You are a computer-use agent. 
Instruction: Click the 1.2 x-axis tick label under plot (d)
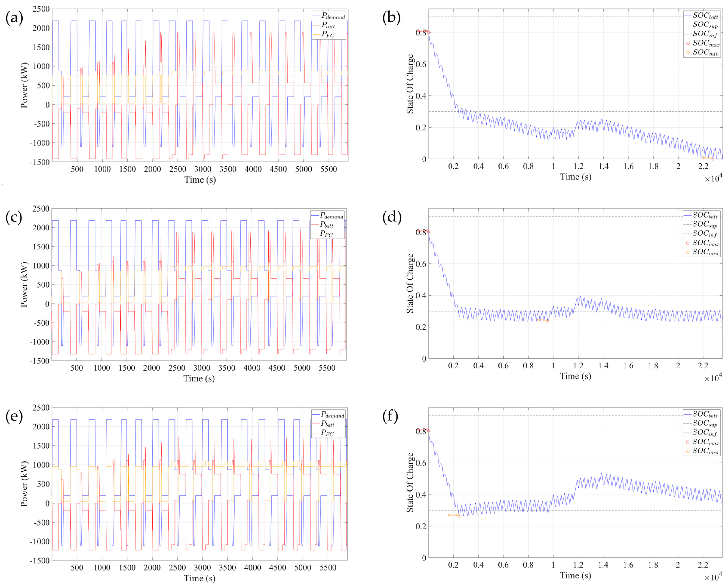578,366
